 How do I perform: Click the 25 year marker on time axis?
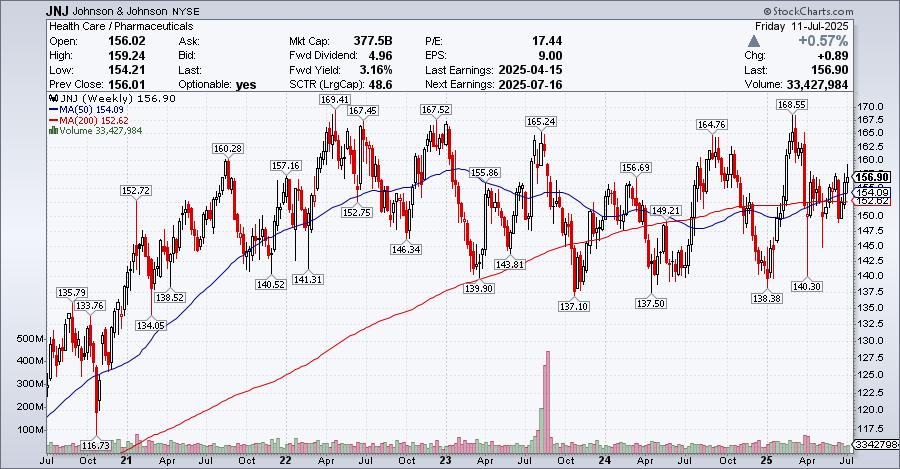click(766, 460)
